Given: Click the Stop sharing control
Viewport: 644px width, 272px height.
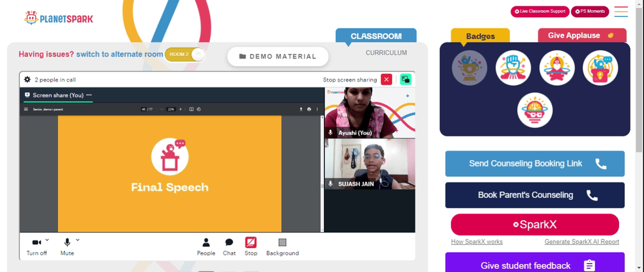Looking at the screenshot, I should pyautogui.click(x=251, y=247).
